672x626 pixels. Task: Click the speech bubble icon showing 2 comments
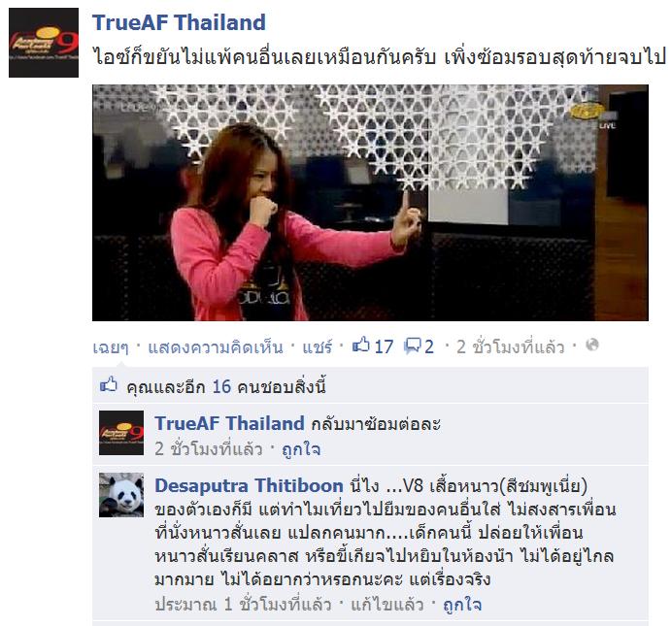[413, 346]
